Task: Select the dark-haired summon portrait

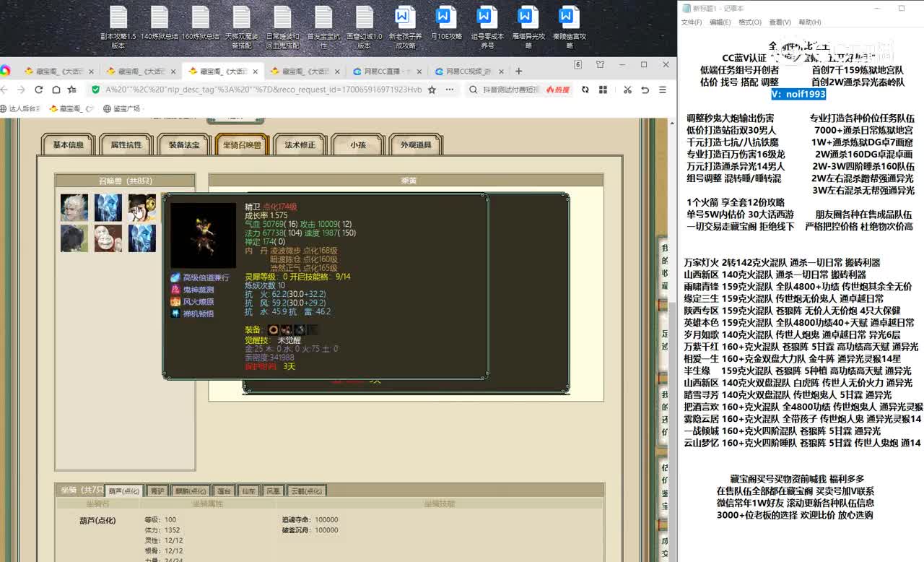Action: tap(74, 238)
